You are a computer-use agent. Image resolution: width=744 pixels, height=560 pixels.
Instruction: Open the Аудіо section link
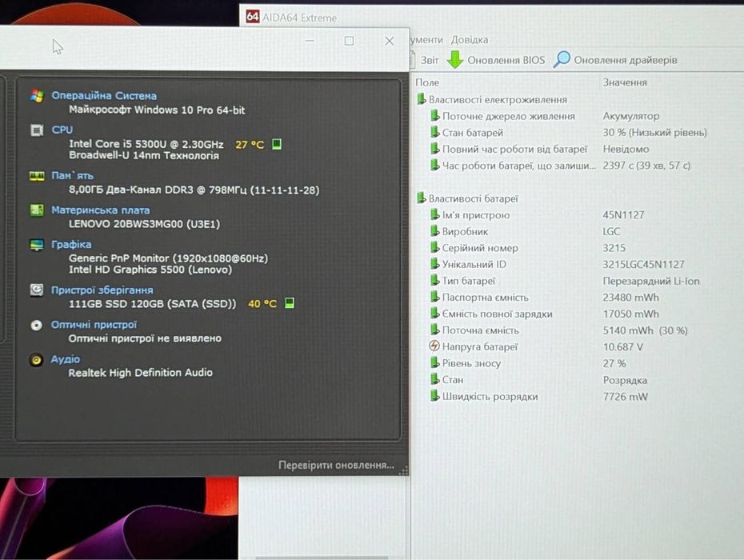click(x=66, y=358)
